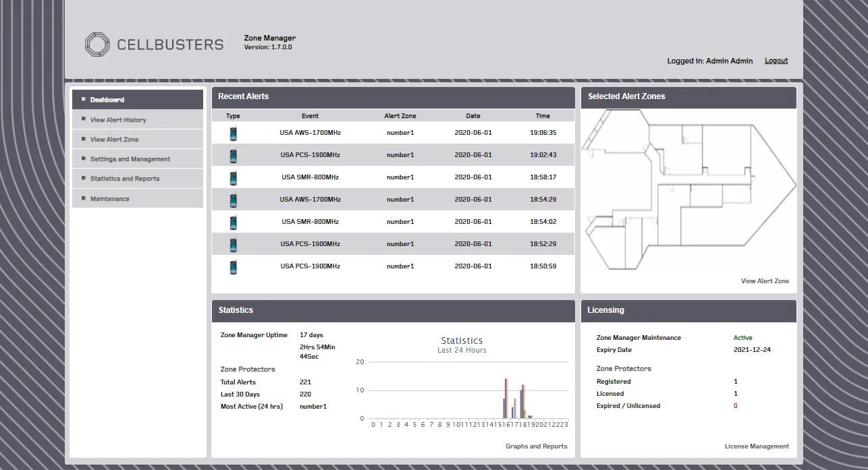This screenshot has width=868, height=470.
Task: Click the Logged in: Admin Admin text
Action: click(710, 61)
